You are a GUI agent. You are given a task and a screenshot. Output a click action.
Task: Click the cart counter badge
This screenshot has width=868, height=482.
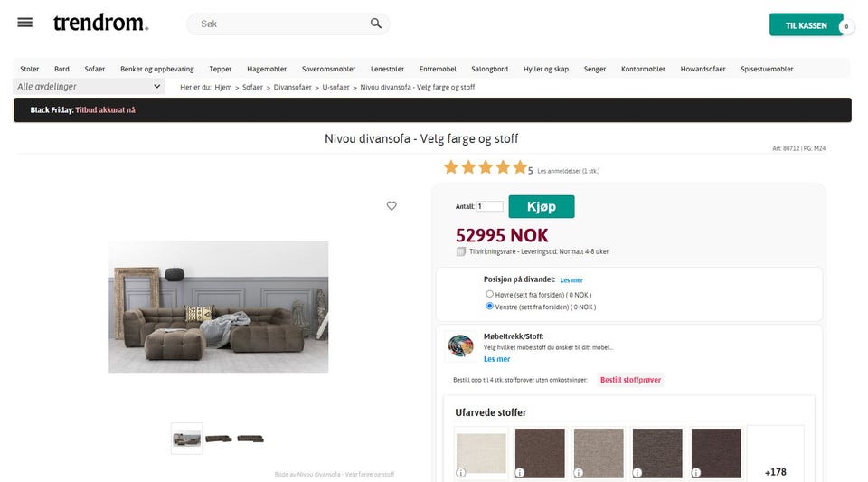[x=846, y=27]
